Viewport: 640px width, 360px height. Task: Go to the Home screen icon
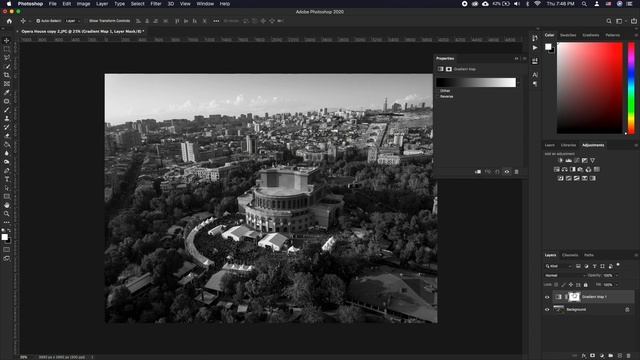[x=9, y=21]
